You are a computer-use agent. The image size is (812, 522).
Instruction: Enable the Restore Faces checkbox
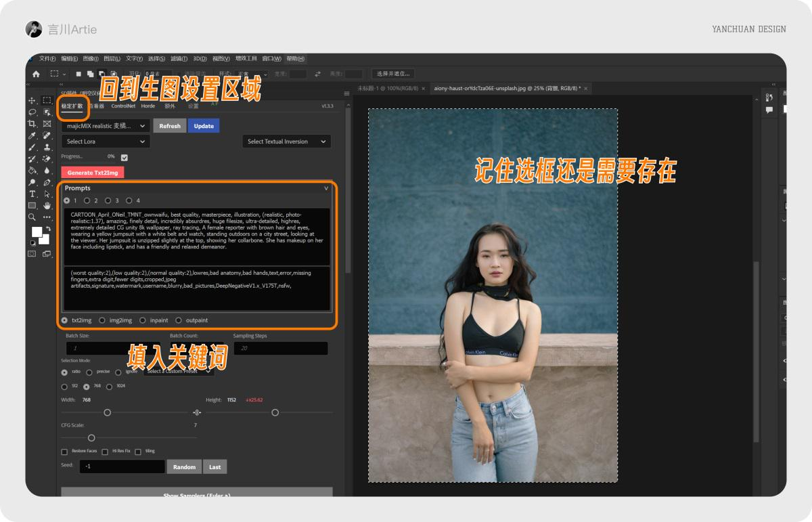64,451
